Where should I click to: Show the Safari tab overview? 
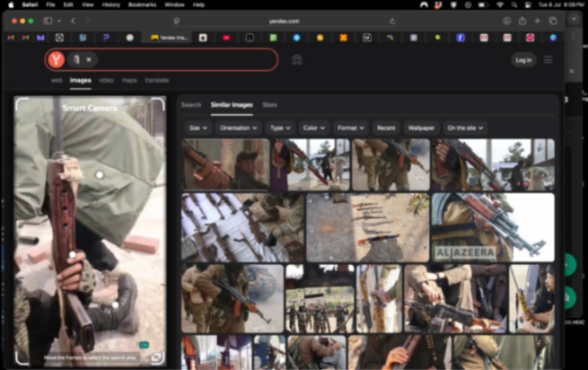tap(553, 21)
